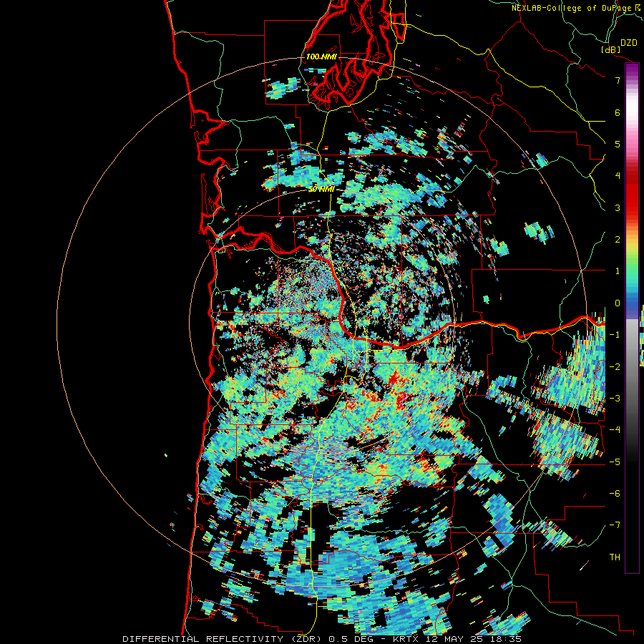Click the -5 value on color scale
The image size is (644, 644).
coord(615,462)
